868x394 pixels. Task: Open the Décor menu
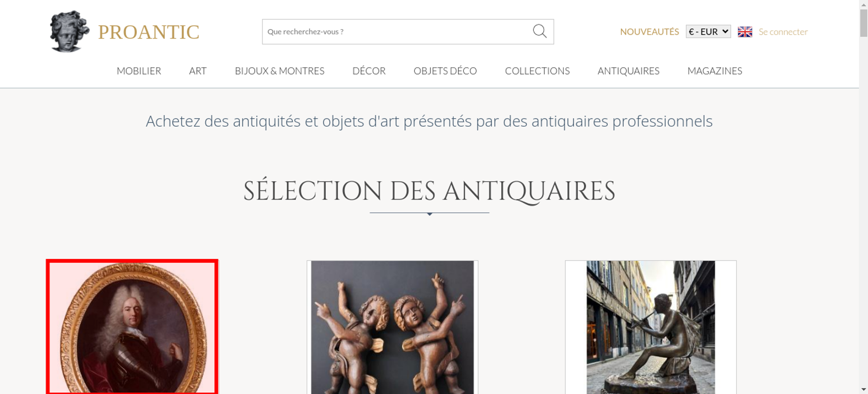point(369,71)
